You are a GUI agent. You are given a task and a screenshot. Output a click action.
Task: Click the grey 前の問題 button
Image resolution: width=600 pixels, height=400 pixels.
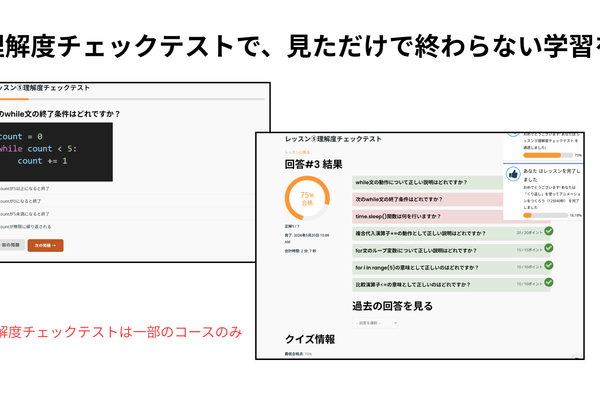coord(11,245)
